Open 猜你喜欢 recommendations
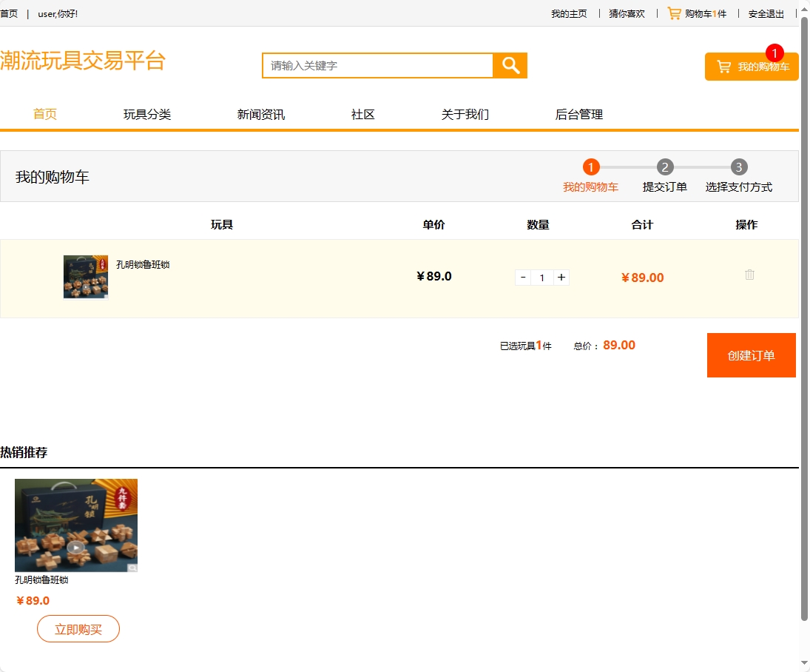This screenshot has height=672, width=810. click(626, 13)
